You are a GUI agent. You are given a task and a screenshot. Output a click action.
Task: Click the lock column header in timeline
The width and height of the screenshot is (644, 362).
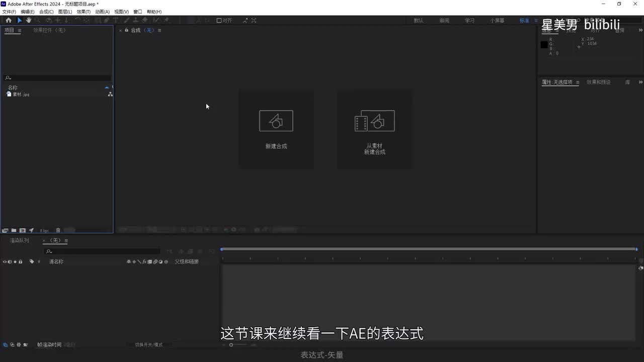(21, 261)
